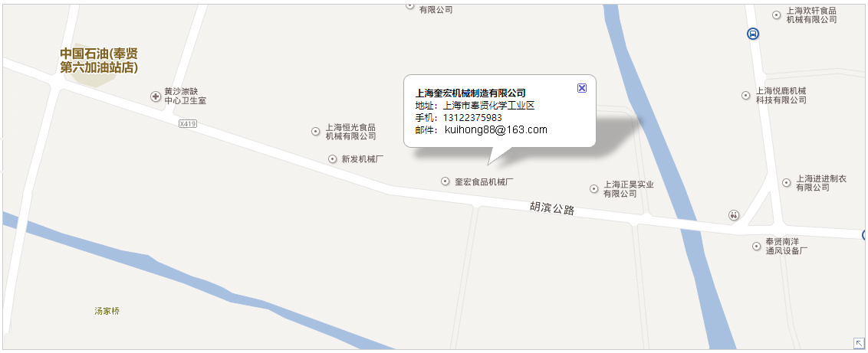This screenshot has height=353, width=868.
Task: Select 上海悦鹿机械科技 marker icon
Action: tap(745, 96)
